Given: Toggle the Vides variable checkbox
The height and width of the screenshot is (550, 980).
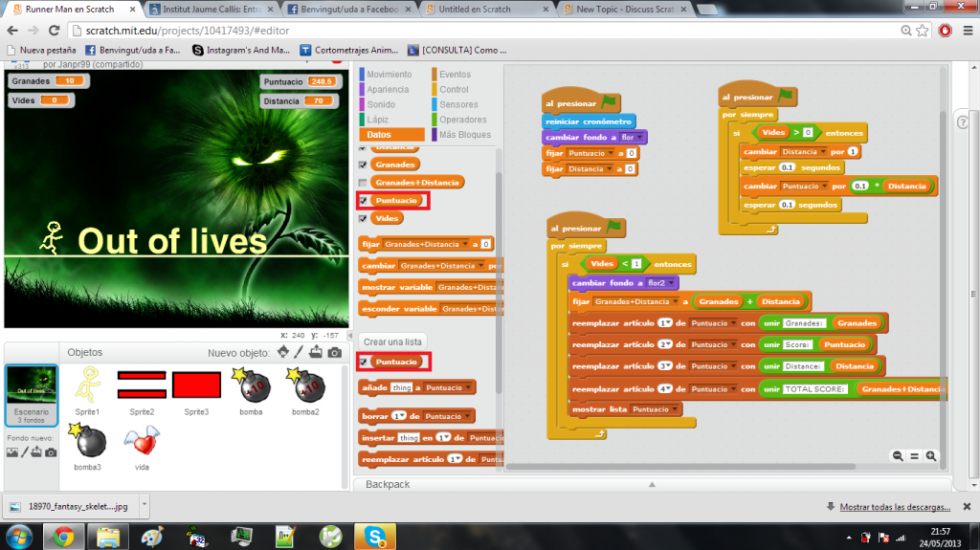Looking at the screenshot, I should [363, 219].
